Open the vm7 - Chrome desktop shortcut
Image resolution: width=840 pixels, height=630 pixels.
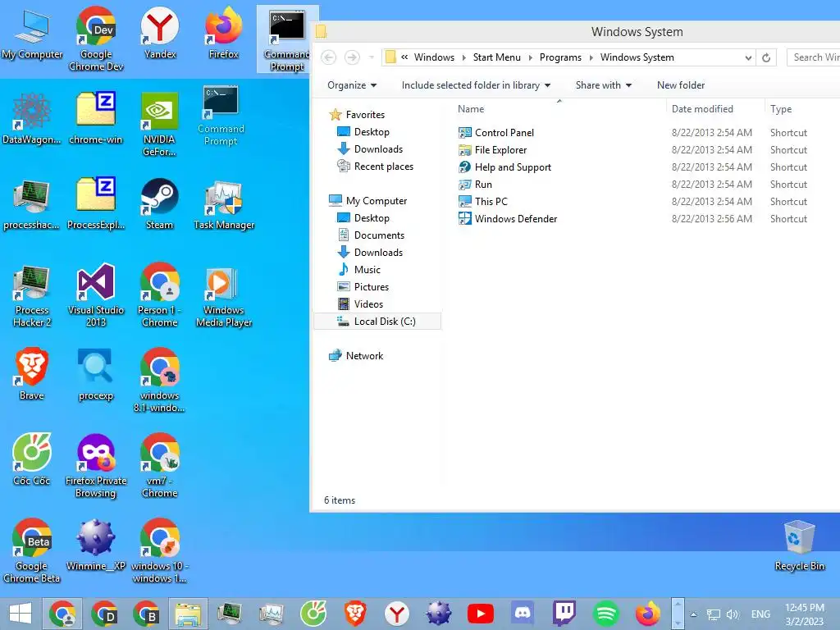[x=160, y=465]
